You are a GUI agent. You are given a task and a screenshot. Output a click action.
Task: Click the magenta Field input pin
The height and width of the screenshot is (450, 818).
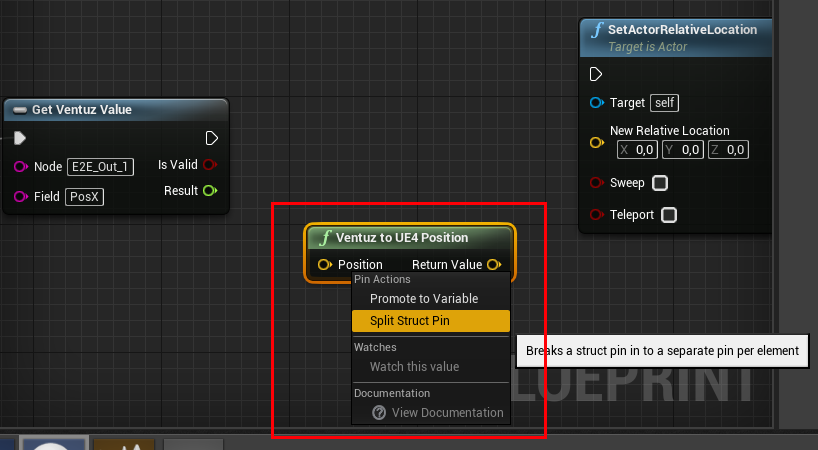click(x=20, y=197)
